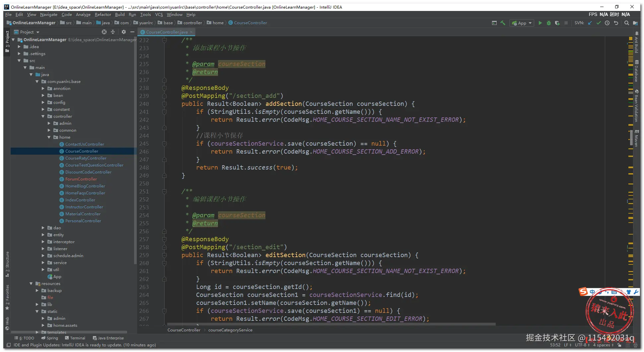Open Project Structure dialog icon
644x352 pixels.
(x=635, y=23)
